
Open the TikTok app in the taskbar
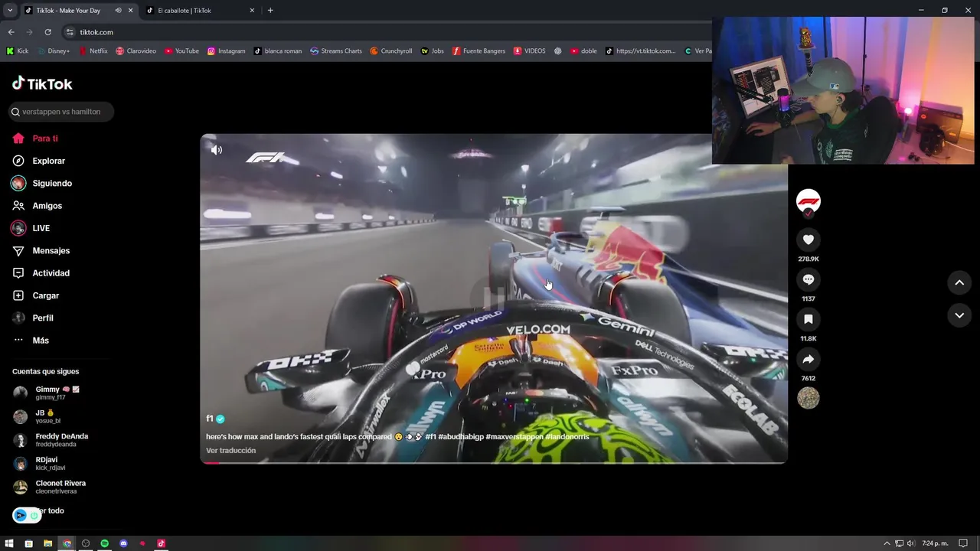click(x=161, y=543)
